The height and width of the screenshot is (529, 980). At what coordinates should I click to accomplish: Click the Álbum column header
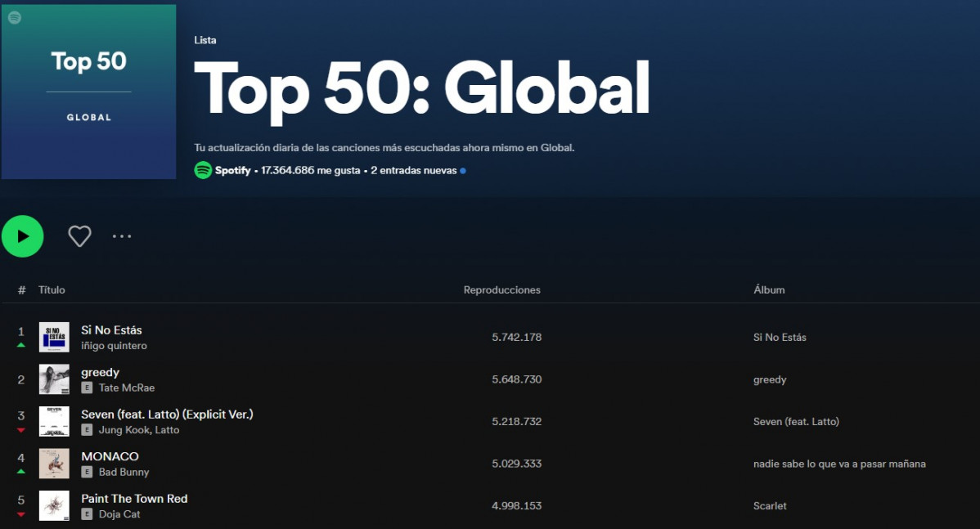tap(769, 289)
